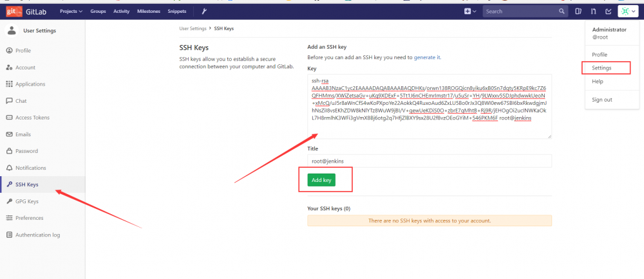The image size is (644, 279).
Task: Open the issues icon in navbar
Action: (578, 11)
